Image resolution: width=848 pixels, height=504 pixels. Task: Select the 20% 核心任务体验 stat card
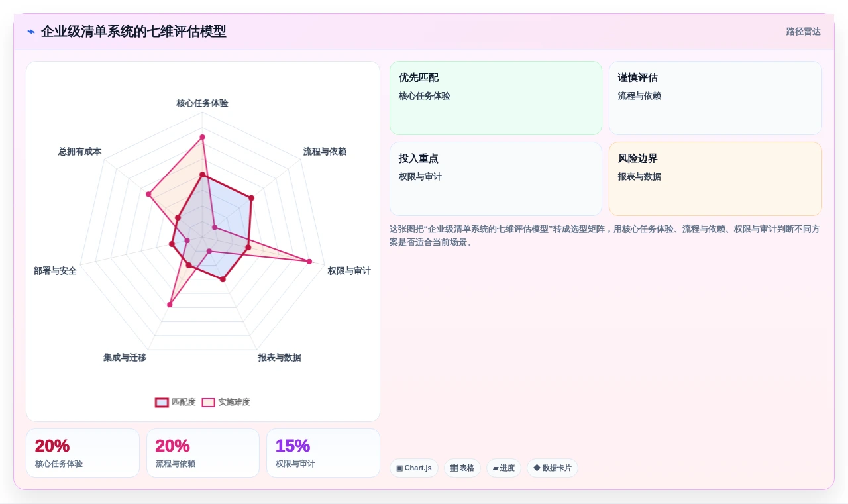click(x=83, y=453)
